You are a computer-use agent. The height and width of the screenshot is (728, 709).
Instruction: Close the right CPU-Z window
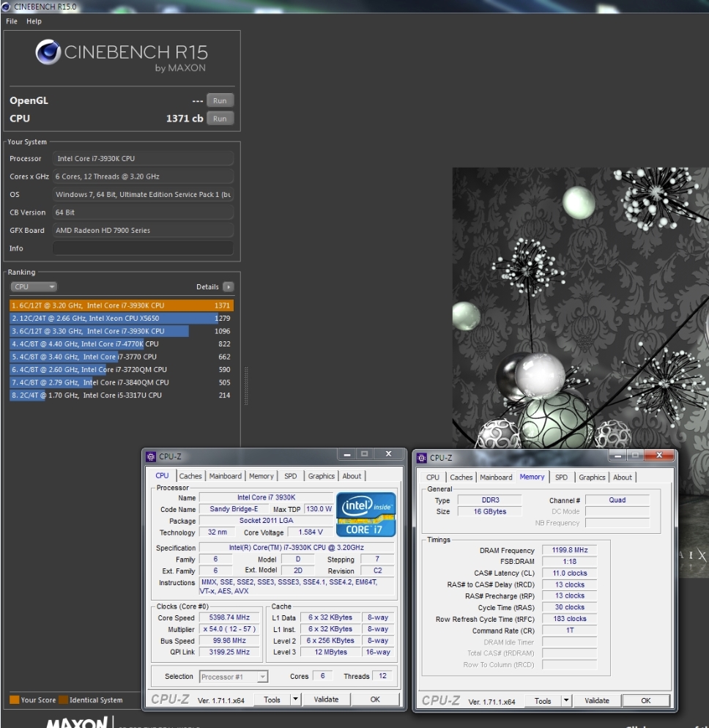[x=659, y=456]
